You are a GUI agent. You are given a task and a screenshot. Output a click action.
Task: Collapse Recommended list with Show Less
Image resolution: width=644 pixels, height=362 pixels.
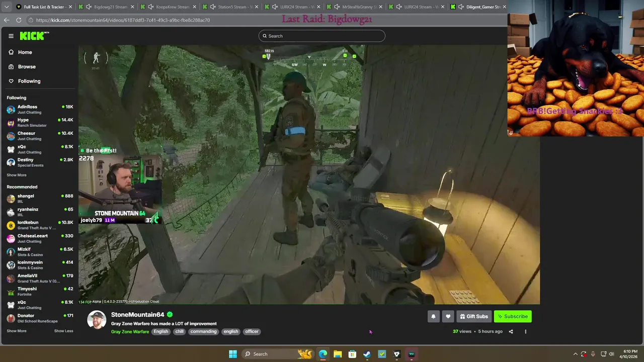(63, 331)
